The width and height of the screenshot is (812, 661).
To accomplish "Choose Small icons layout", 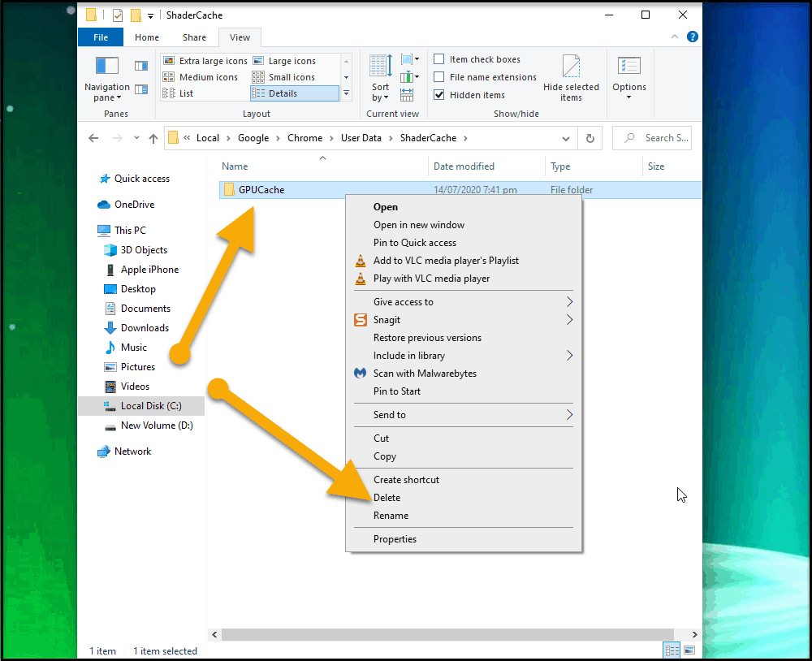I will 283,77.
